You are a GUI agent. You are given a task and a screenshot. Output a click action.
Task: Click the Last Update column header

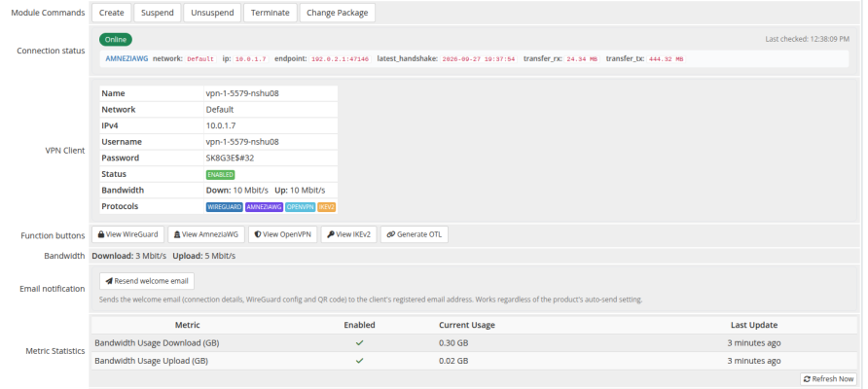pyautogui.click(x=754, y=325)
